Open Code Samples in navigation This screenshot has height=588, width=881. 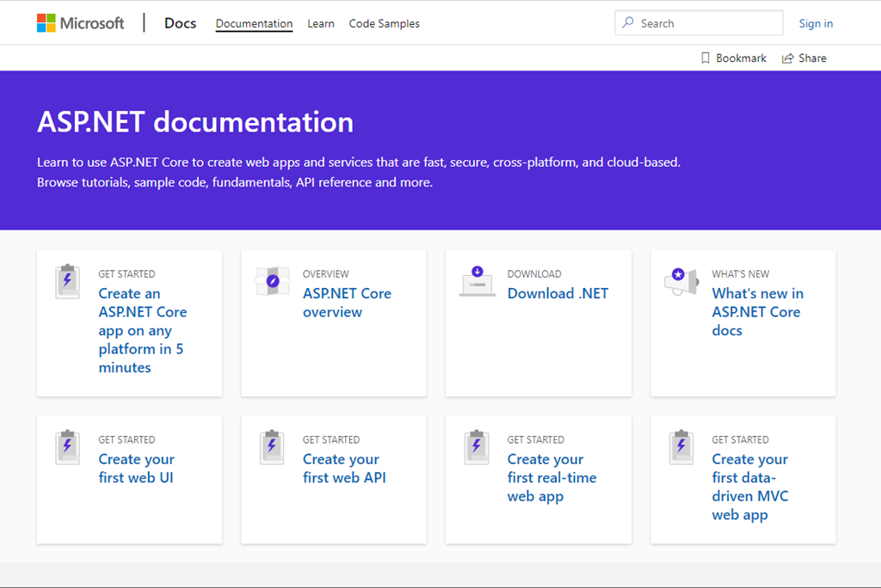point(385,23)
